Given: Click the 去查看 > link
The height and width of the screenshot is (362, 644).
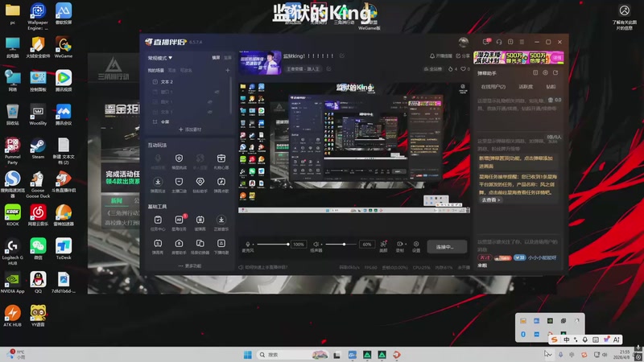Looking at the screenshot, I should (x=490, y=200).
